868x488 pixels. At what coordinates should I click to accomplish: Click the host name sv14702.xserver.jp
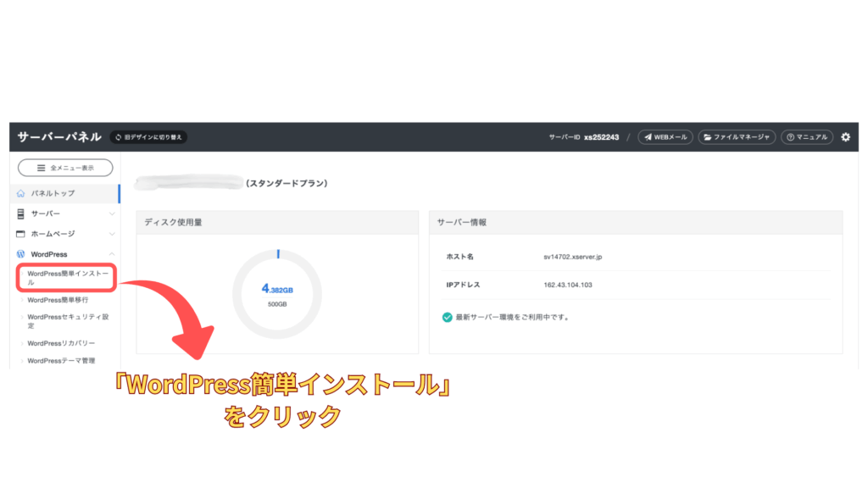(x=572, y=257)
